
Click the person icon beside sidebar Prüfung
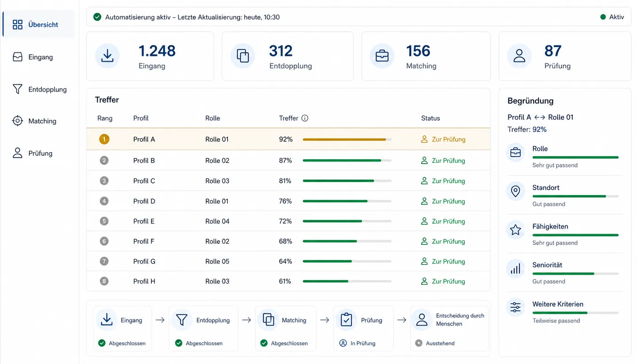click(18, 153)
